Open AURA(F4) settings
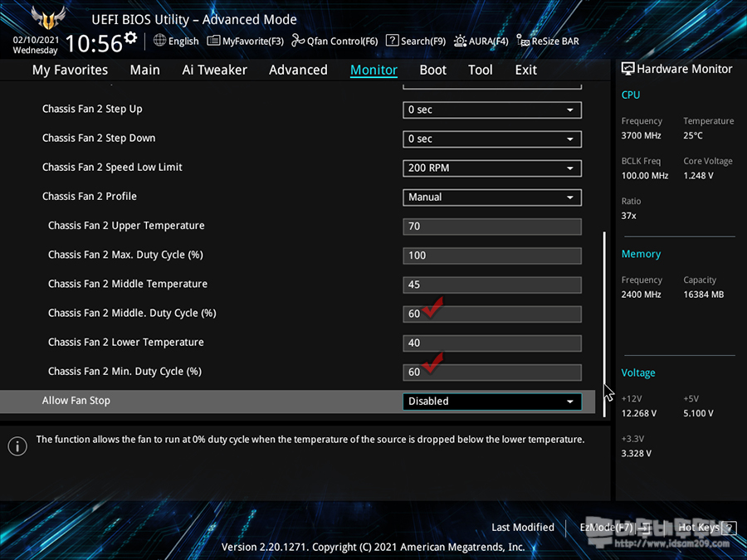The width and height of the screenshot is (747, 560). pyautogui.click(x=481, y=41)
